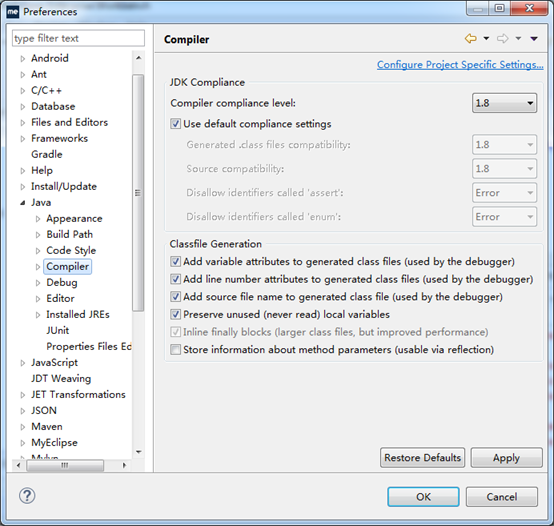The width and height of the screenshot is (554, 526).
Task: Expand the Ant tree node
Action: (x=23, y=75)
